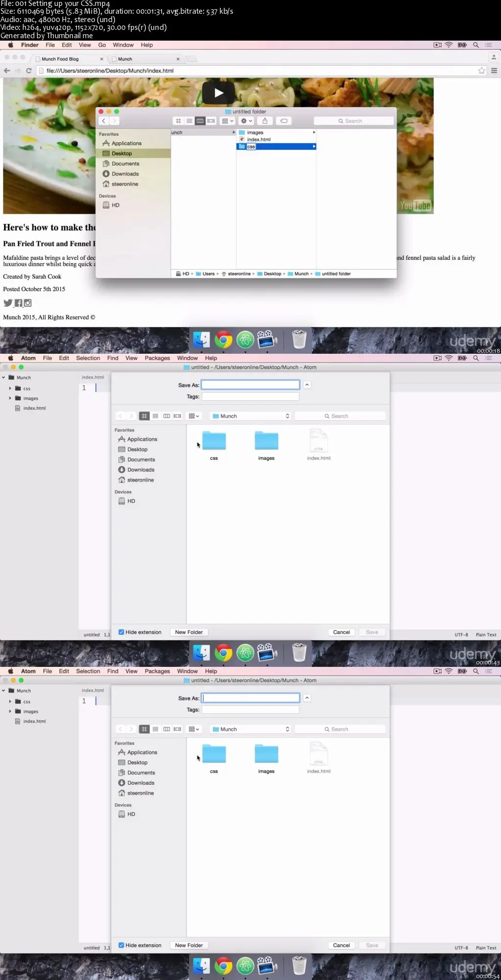Click Search field in untitled folder Finder window
Viewport: 501px width, 980px height.
[354, 121]
